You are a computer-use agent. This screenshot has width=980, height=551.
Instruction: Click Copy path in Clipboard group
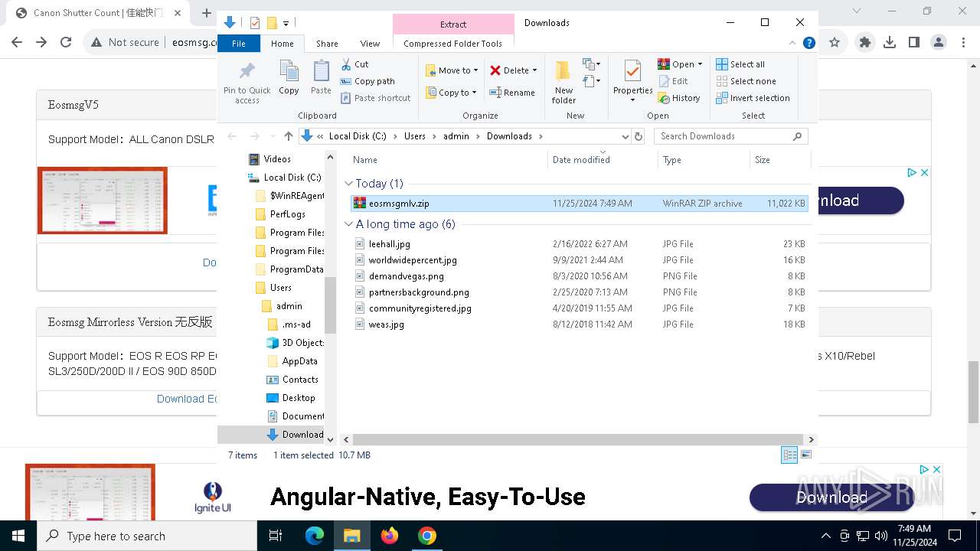367,81
